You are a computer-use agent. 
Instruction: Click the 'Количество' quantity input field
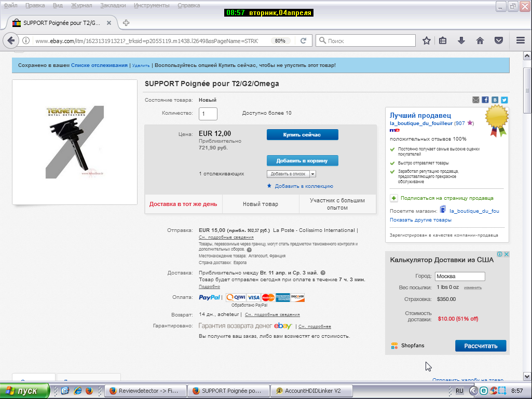tap(208, 114)
